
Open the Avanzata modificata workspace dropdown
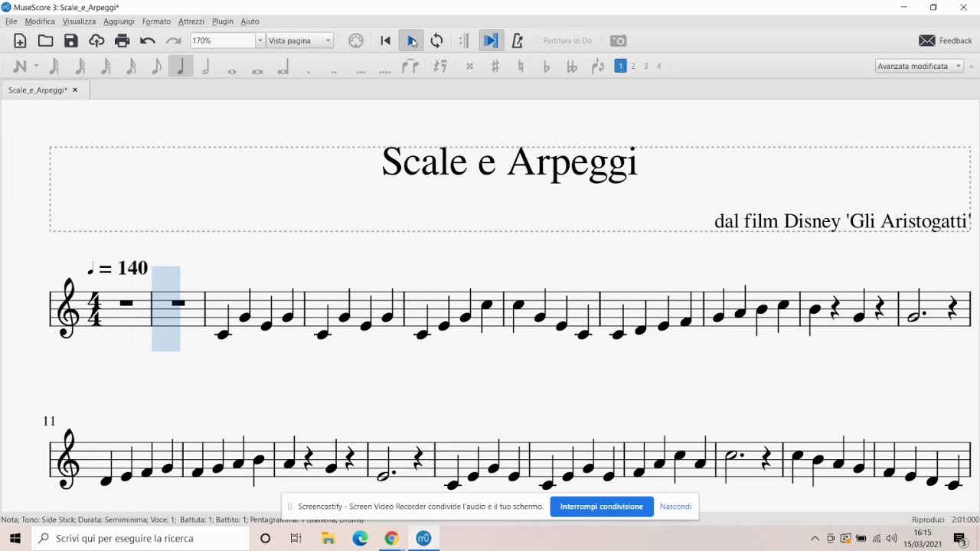click(x=920, y=67)
